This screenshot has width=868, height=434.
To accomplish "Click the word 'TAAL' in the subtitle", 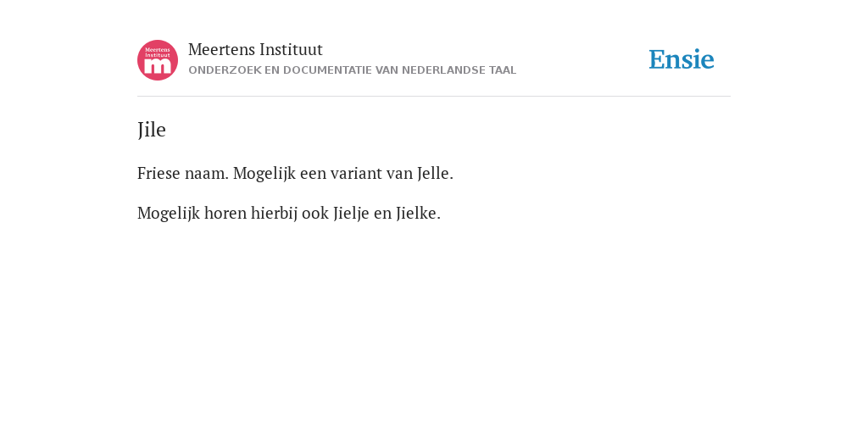I will point(503,70).
